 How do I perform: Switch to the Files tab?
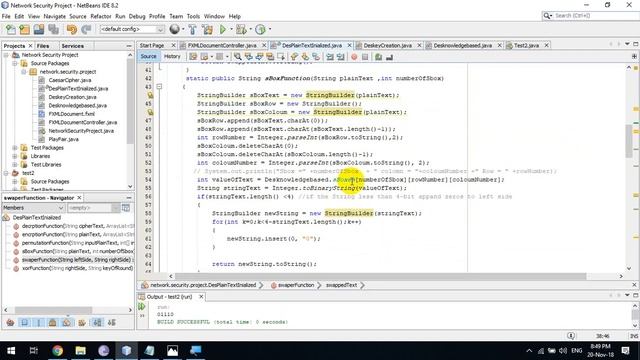tap(42, 46)
